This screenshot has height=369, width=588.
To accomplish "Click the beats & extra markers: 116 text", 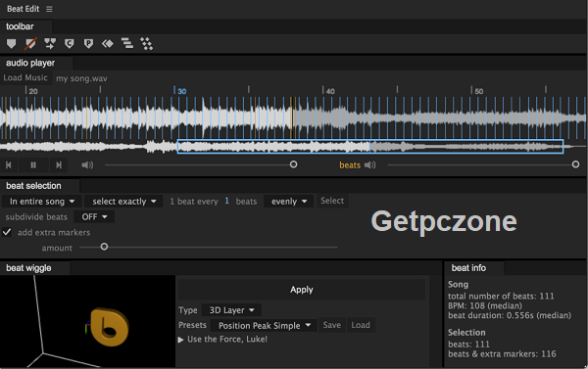I will pos(502,354).
